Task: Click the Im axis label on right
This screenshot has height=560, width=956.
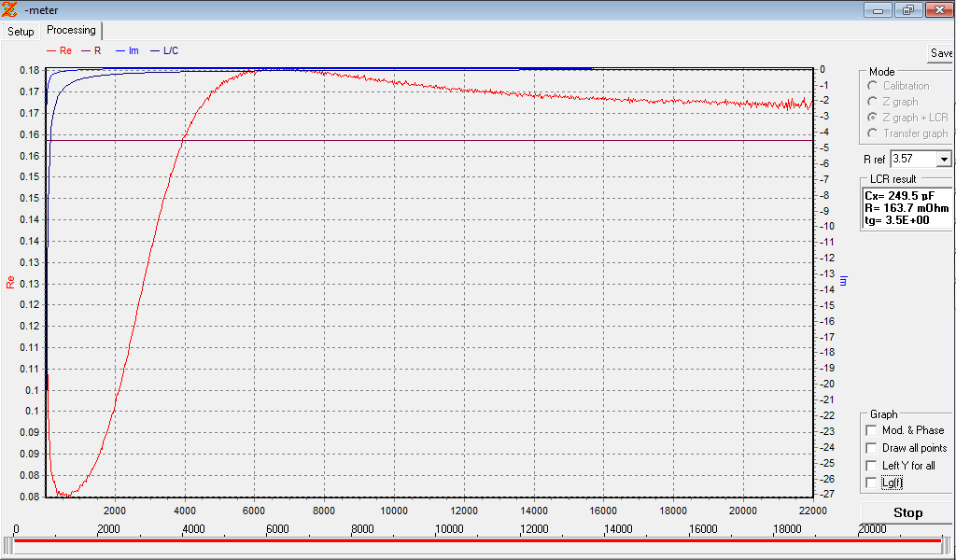Action: pos(844,281)
